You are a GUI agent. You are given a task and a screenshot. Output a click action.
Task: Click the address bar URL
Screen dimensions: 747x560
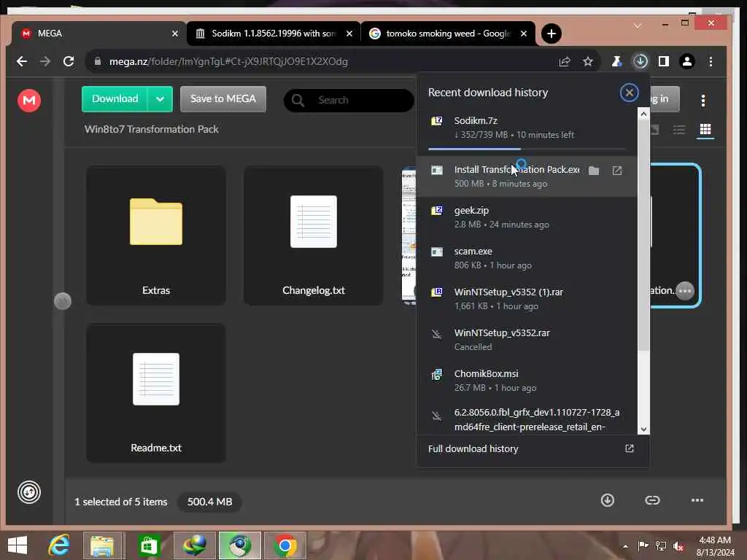pos(228,61)
